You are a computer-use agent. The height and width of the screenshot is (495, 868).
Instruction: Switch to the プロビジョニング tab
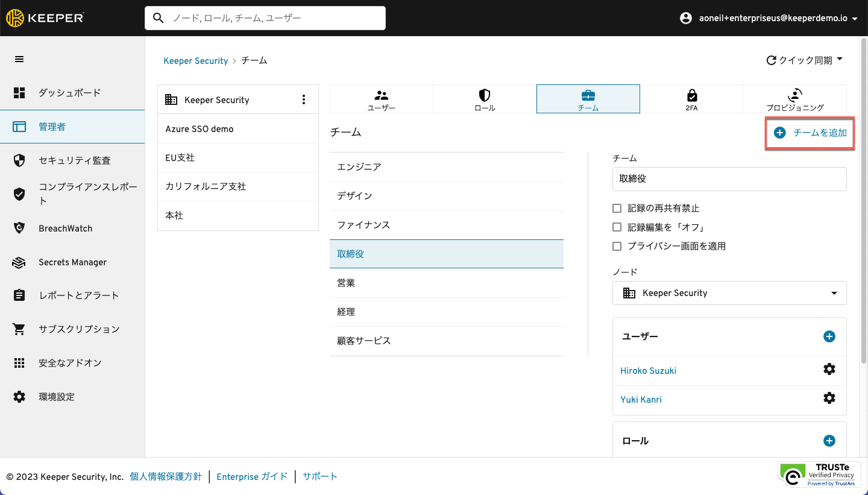[x=794, y=99]
